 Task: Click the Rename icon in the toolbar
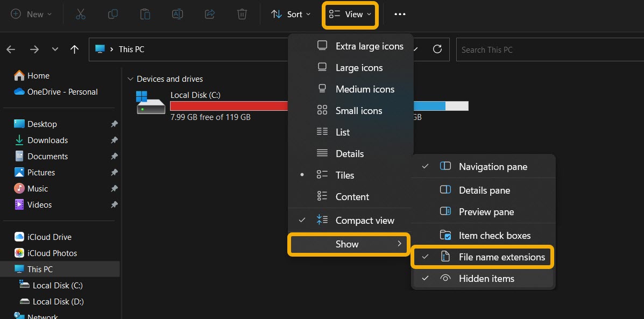[177, 15]
